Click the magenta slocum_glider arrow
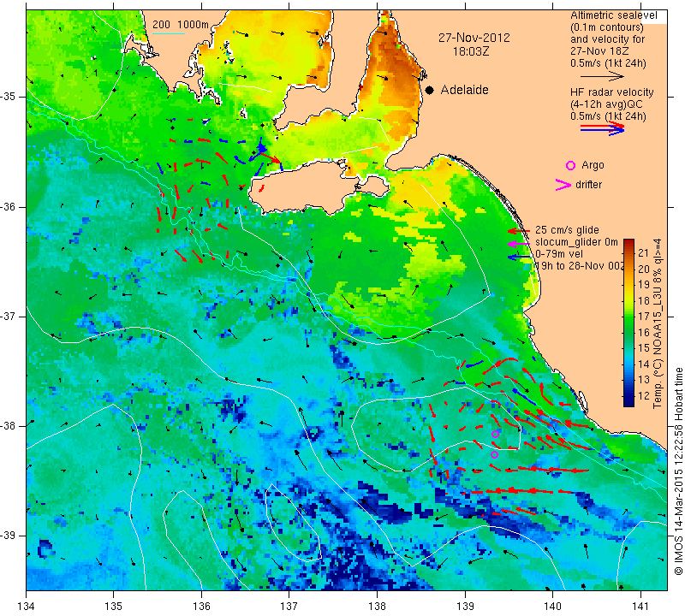 click(519, 243)
